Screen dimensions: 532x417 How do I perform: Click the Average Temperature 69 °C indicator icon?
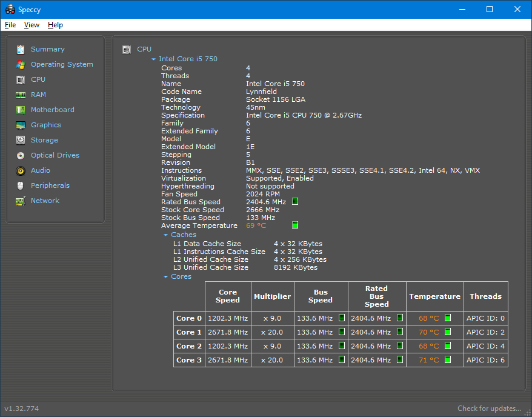pyautogui.click(x=295, y=225)
